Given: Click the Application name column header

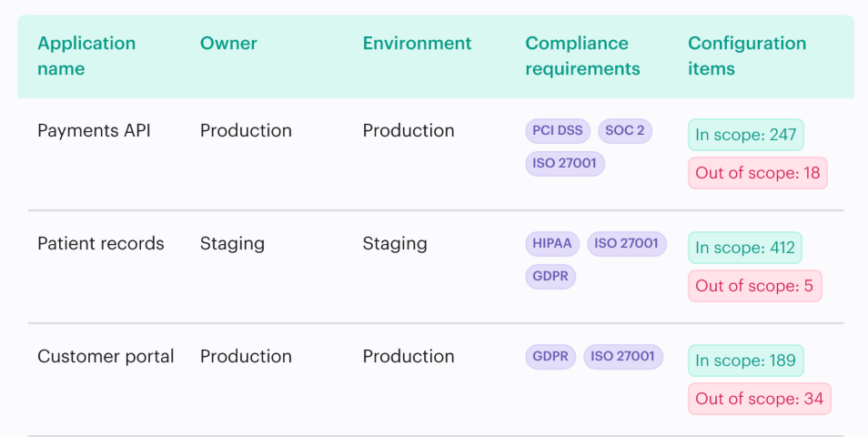Looking at the screenshot, I should point(86,56).
